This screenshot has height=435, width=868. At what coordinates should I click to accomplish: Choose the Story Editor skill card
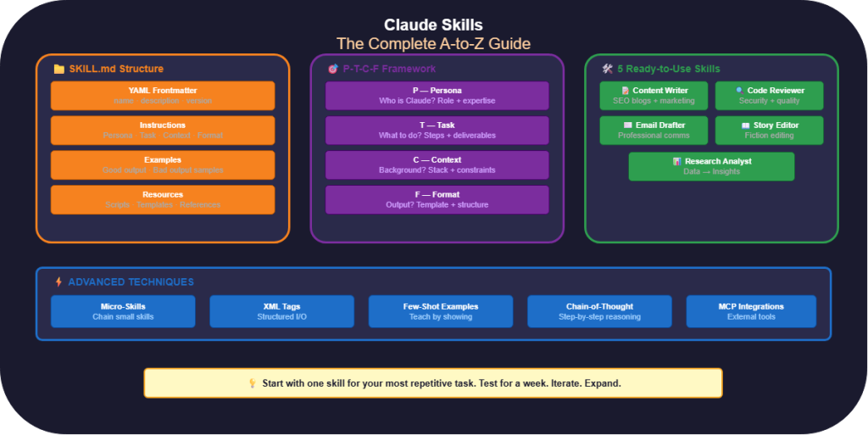click(770, 131)
